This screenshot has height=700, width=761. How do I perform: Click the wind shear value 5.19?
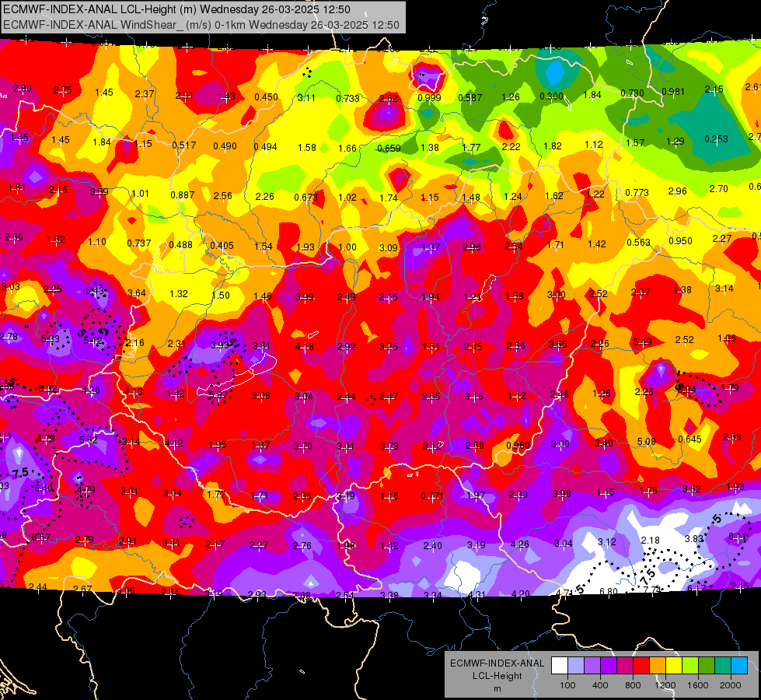[x=643, y=342]
